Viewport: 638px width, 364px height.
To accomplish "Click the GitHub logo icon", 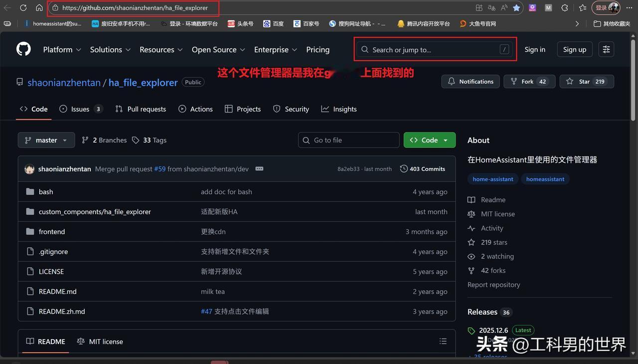I will (23, 49).
